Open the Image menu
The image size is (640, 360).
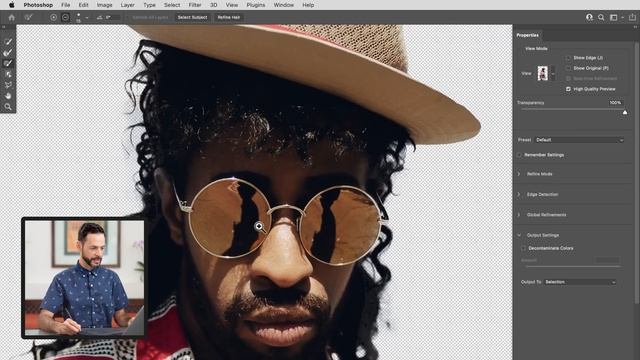click(x=104, y=5)
